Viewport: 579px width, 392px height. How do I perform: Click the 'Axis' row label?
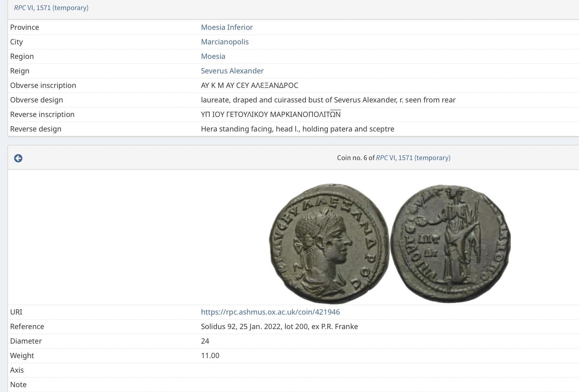(17, 370)
